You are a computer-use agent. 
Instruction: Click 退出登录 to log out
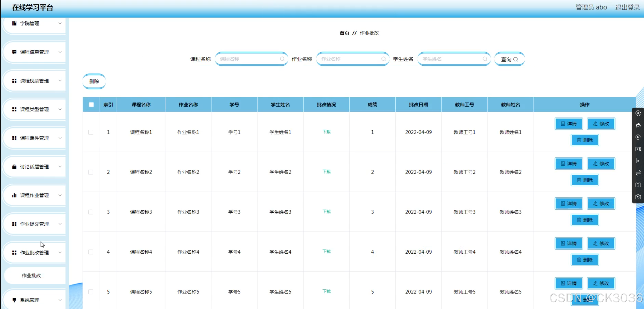pyautogui.click(x=627, y=7)
